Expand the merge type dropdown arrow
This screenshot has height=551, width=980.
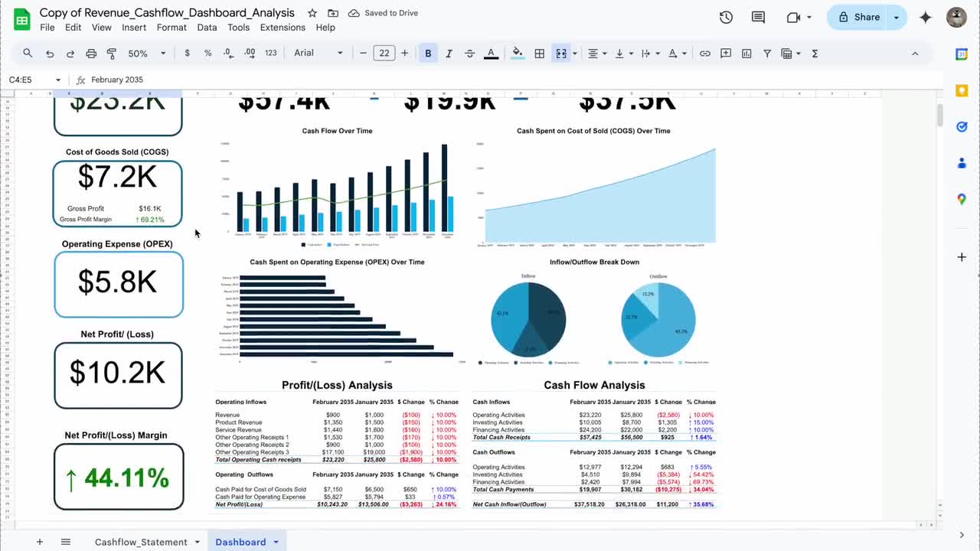coord(574,54)
